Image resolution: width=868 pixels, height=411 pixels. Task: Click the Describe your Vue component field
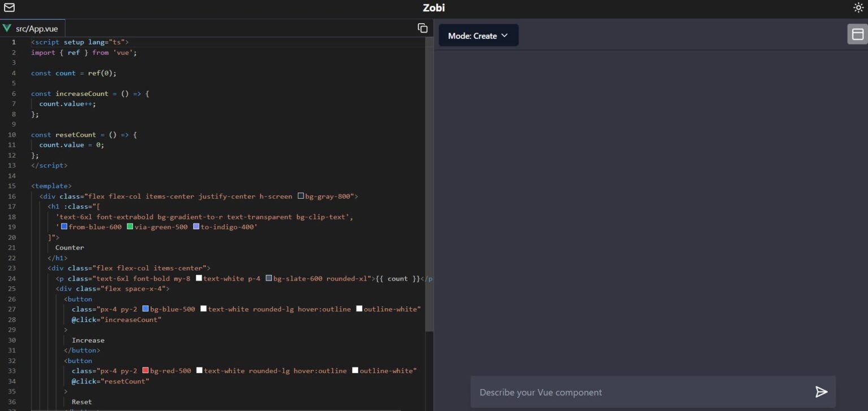pos(639,392)
